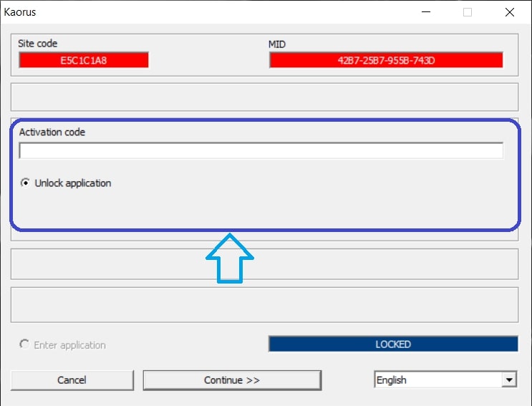532x406 pixels.
Task: Click the Activation code label
Action: [52, 132]
